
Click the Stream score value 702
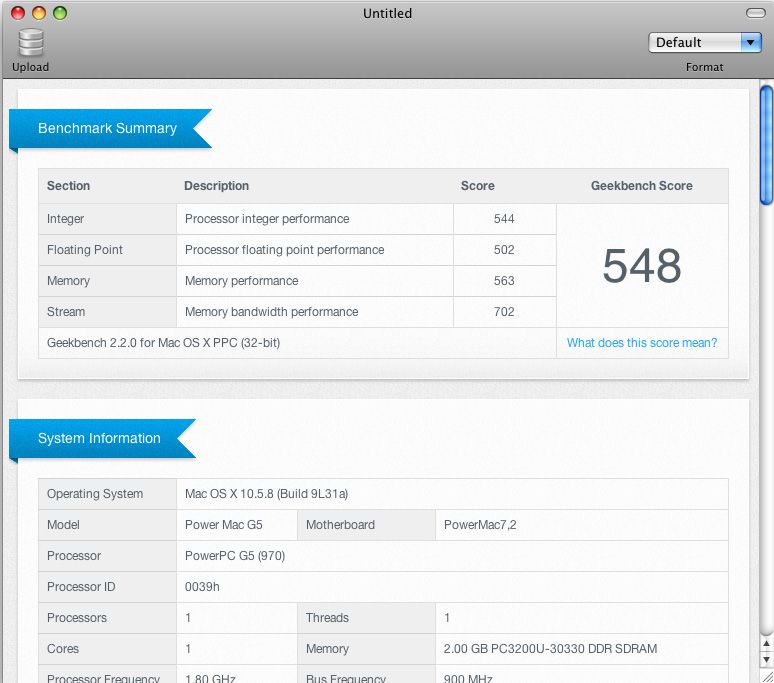[504, 312]
